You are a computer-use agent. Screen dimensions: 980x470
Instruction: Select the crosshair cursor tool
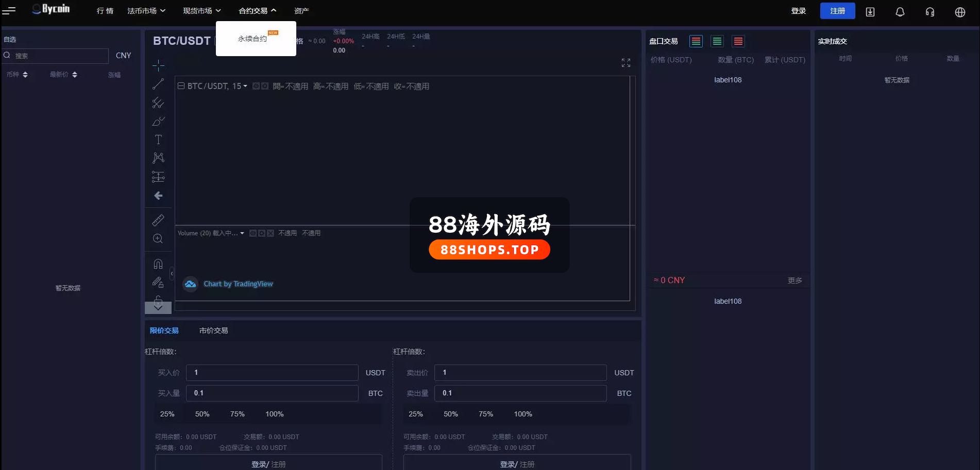[158, 65]
